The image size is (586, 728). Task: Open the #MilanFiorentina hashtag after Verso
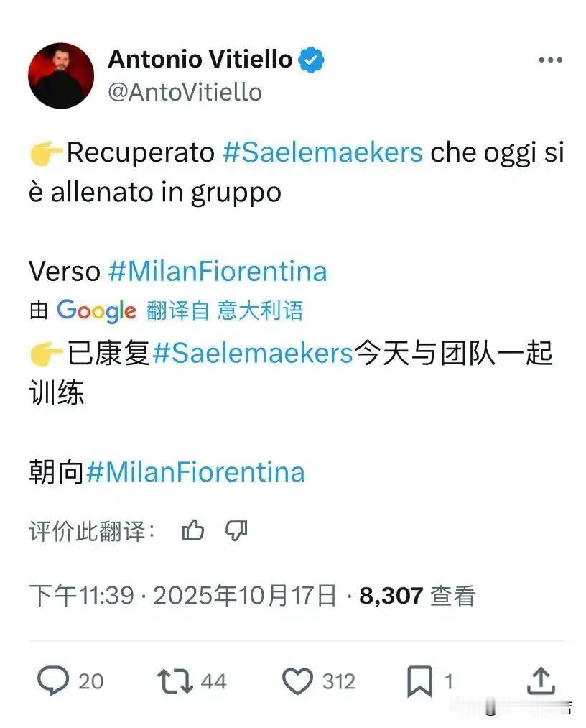[x=218, y=271]
